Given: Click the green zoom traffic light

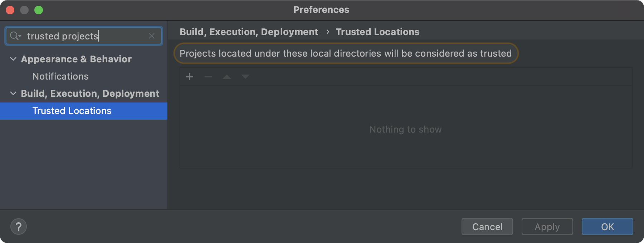Looking at the screenshot, I should point(38,10).
